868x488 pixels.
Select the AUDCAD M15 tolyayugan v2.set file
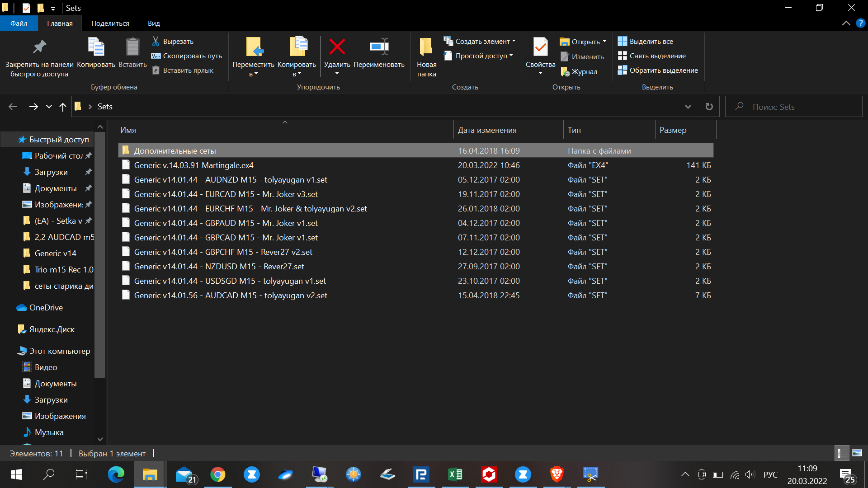(416, 296)
